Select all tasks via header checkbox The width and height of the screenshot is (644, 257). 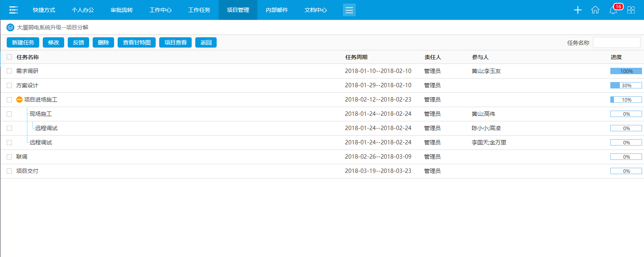[10, 57]
